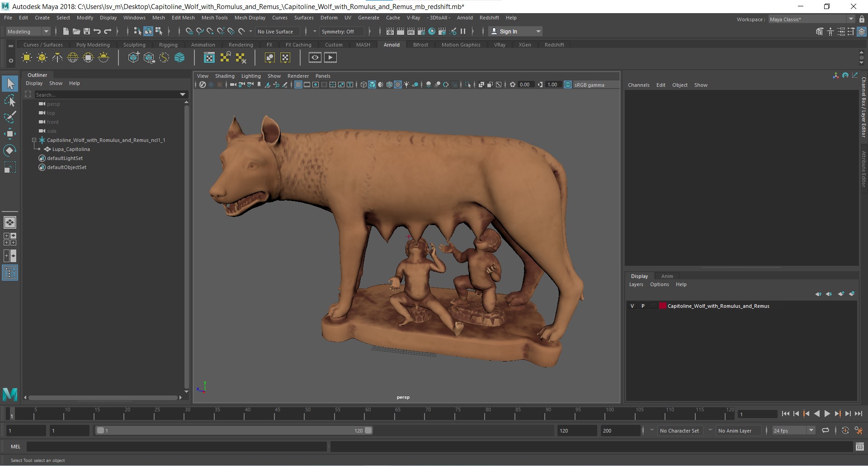Open the Mesh Tools menu
868x466 pixels.
tap(214, 18)
